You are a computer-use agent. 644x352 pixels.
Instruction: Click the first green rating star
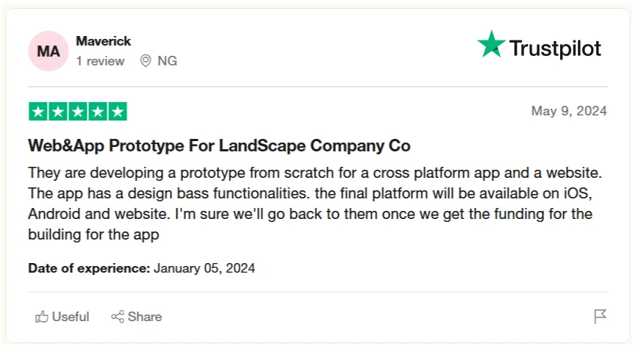[38, 111]
